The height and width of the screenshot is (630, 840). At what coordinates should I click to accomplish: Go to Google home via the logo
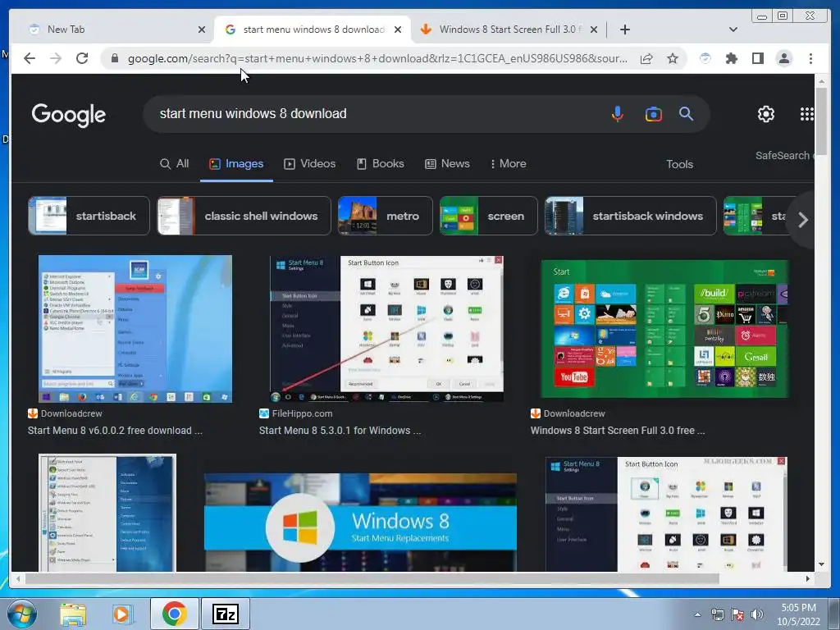(x=69, y=115)
